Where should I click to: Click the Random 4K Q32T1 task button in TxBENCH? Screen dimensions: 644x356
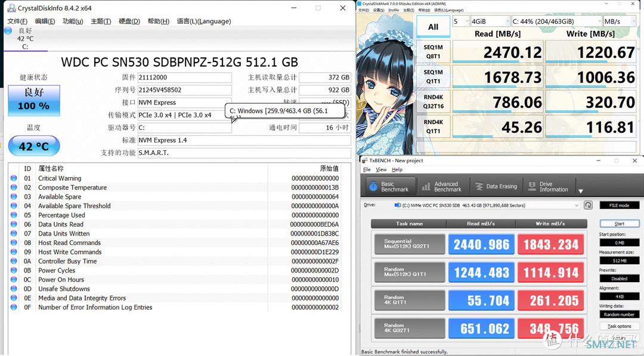point(410,328)
